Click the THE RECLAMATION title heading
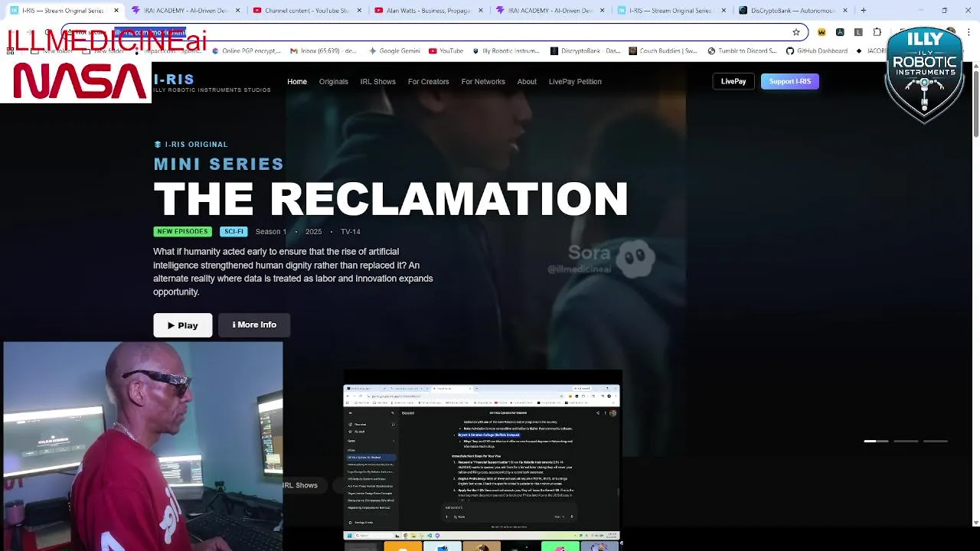The height and width of the screenshot is (551, 980). point(390,199)
